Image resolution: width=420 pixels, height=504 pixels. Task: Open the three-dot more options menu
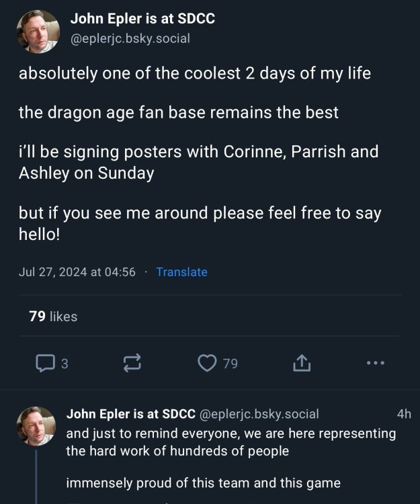(x=376, y=364)
